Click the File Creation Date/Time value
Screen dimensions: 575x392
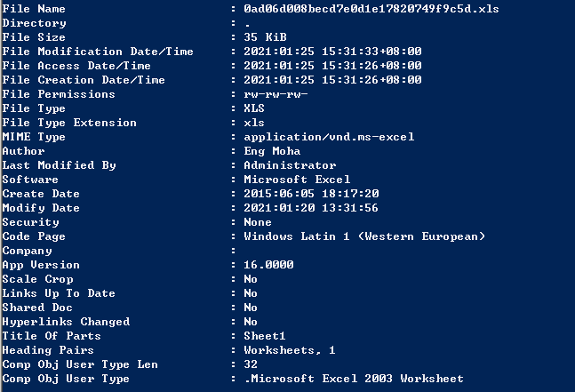pyautogui.click(x=332, y=80)
